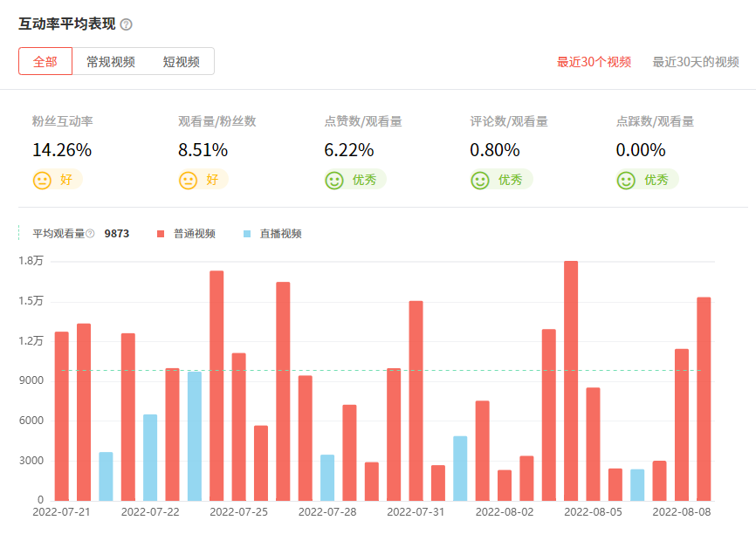
Task: Click the 14.26% 粉丝互动率 value
Action: tap(62, 150)
